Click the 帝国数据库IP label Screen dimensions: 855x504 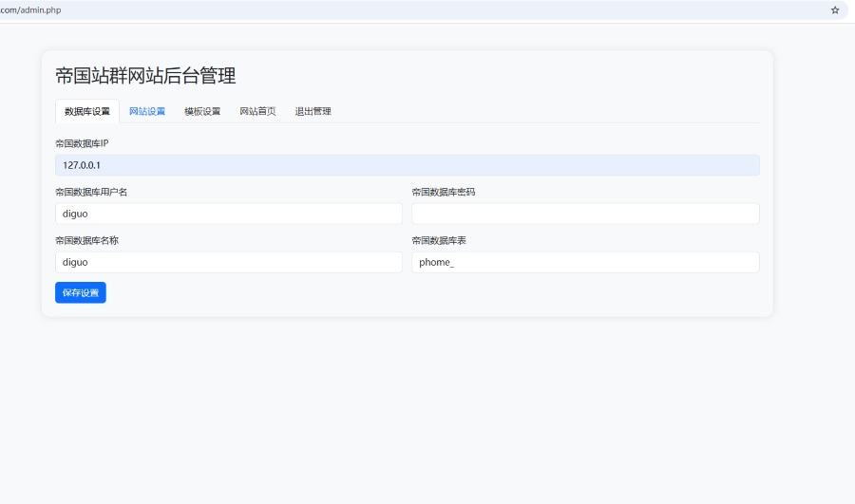[82, 143]
